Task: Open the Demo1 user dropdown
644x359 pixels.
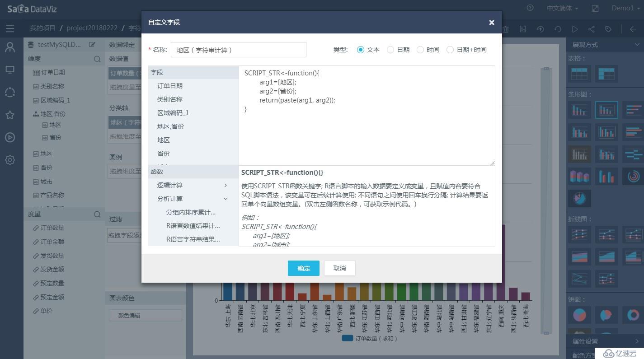Action: (626, 8)
